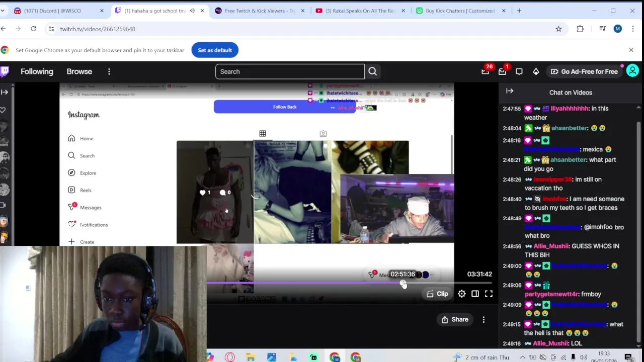Close the Discord @WISCO tab

tap(102, 11)
